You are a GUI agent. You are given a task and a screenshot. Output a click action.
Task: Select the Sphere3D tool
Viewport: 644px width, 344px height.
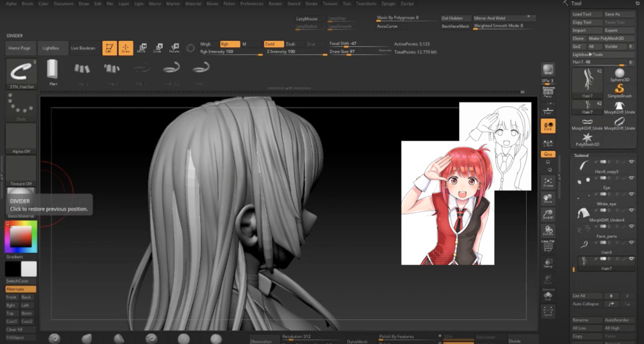point(619,75)
